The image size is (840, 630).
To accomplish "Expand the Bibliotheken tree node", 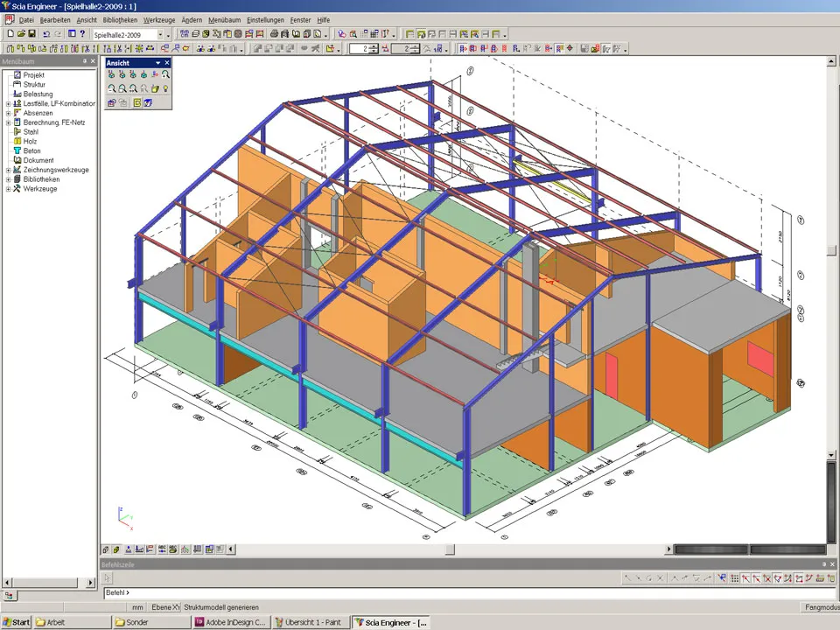I will pos(8,179).
